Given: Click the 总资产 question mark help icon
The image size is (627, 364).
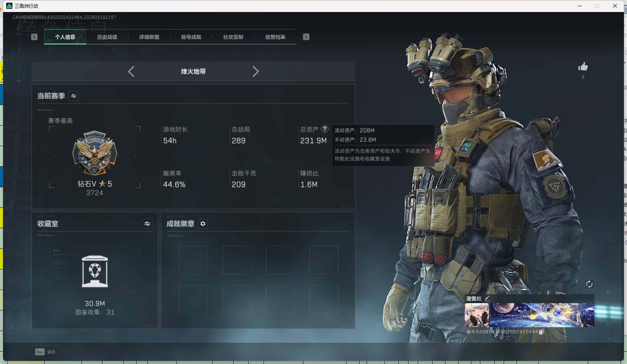Looking at the screenshot, I should pyautogui.click(x=325, y=129).
